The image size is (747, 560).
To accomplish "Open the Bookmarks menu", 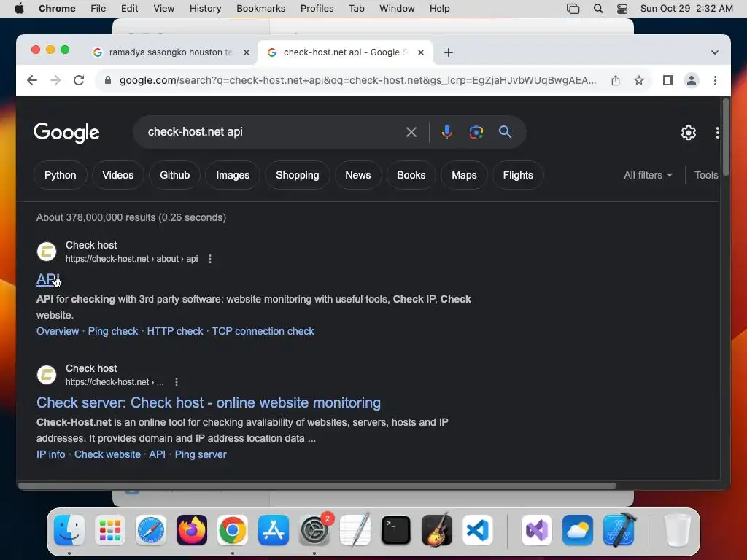I will click(260, 9).
